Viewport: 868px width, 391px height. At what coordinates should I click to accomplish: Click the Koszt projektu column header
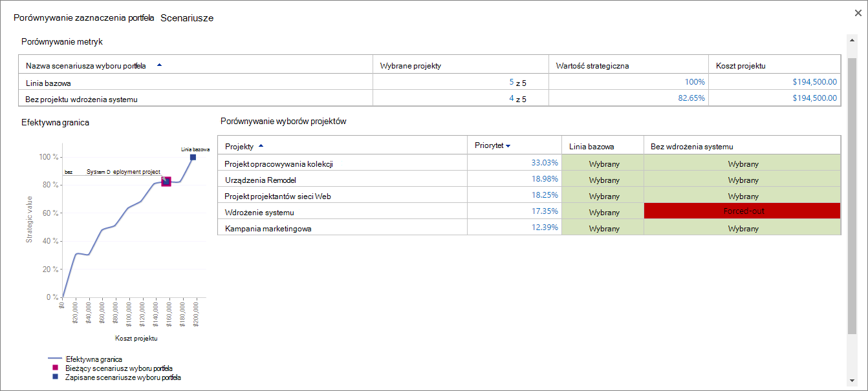[x=741, y=65]
